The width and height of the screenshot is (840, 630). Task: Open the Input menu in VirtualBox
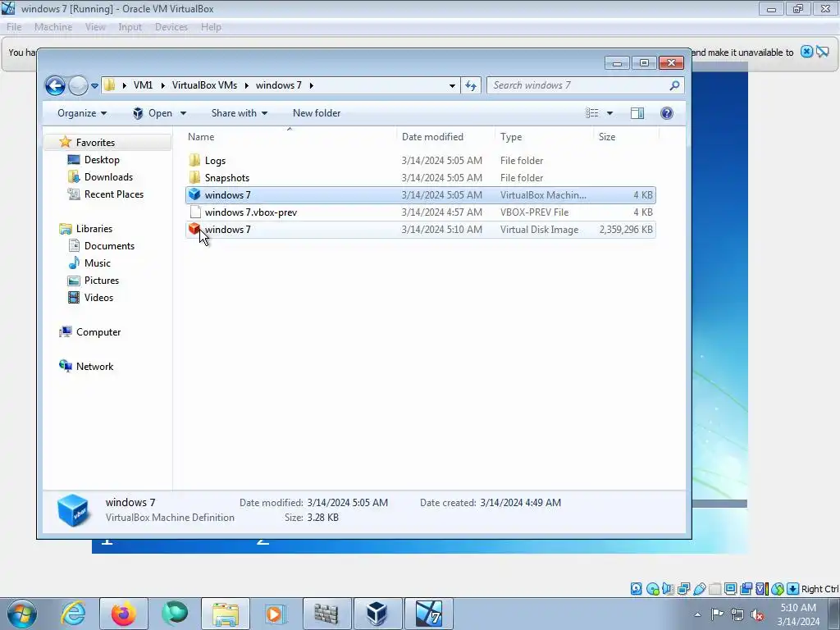click(x=130, y=27)
